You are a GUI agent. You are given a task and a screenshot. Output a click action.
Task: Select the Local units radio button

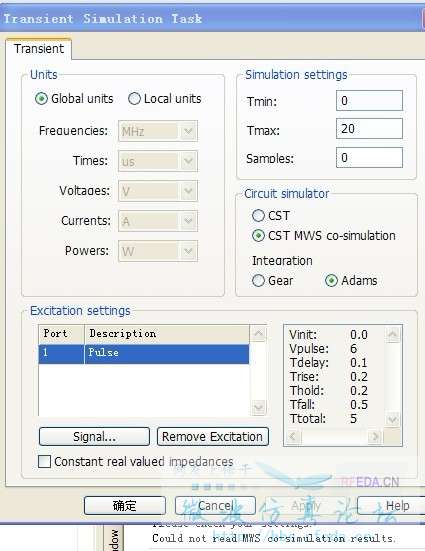pos(134,99)
